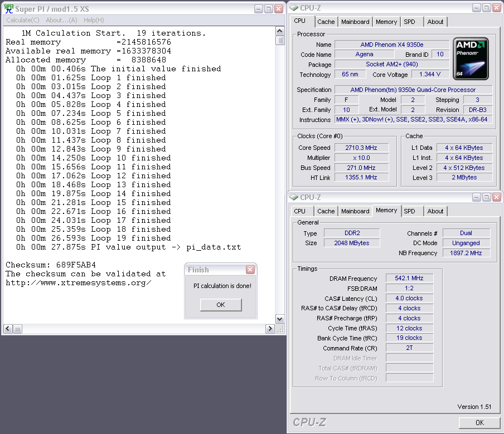Click the DC Mode value Unganged
Image resolution: width=504 pixels, height=434 pixels.
click(466, 243)
